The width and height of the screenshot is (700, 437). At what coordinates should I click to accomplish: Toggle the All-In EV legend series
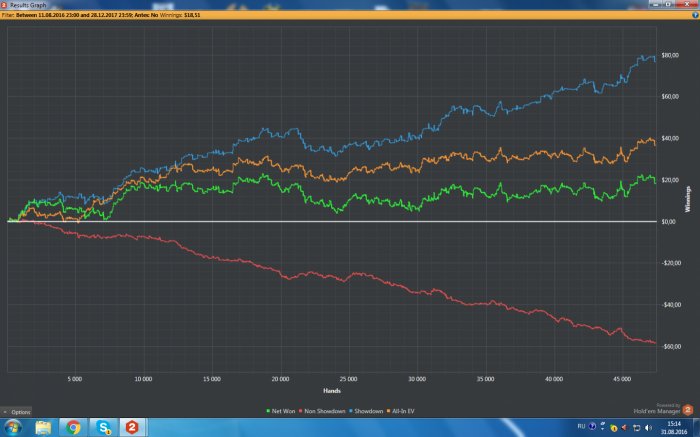(x=400, y=411)
